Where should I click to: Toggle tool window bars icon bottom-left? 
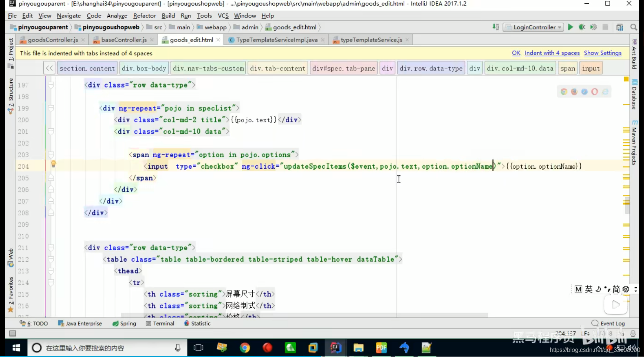(13, 334)
